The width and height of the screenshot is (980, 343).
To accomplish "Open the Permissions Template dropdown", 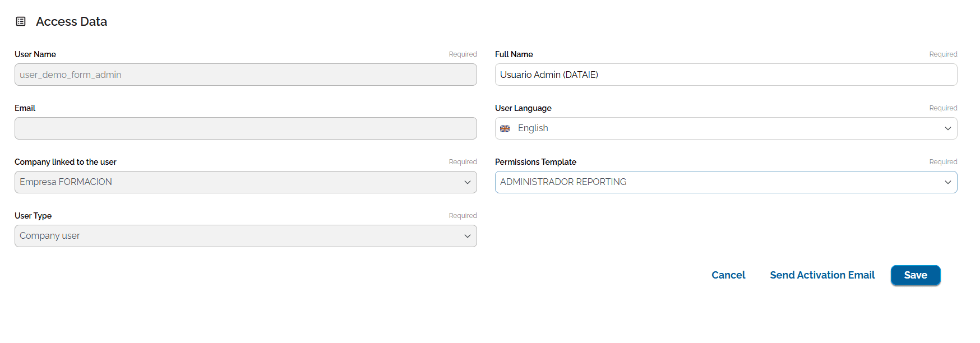I will point(726,182).
